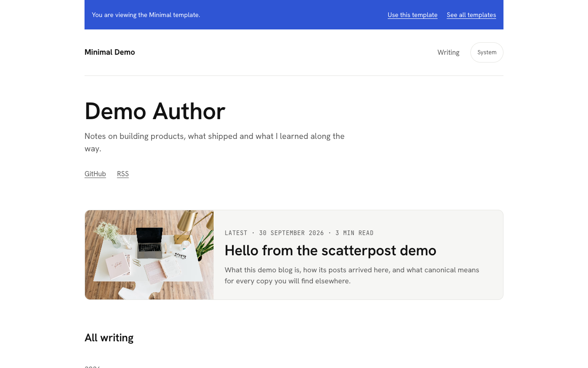588x368 pixels.
Task: Click the 'LATEST · 30 SEPTEMBER 2026' meta line
Action: (299, 233)
